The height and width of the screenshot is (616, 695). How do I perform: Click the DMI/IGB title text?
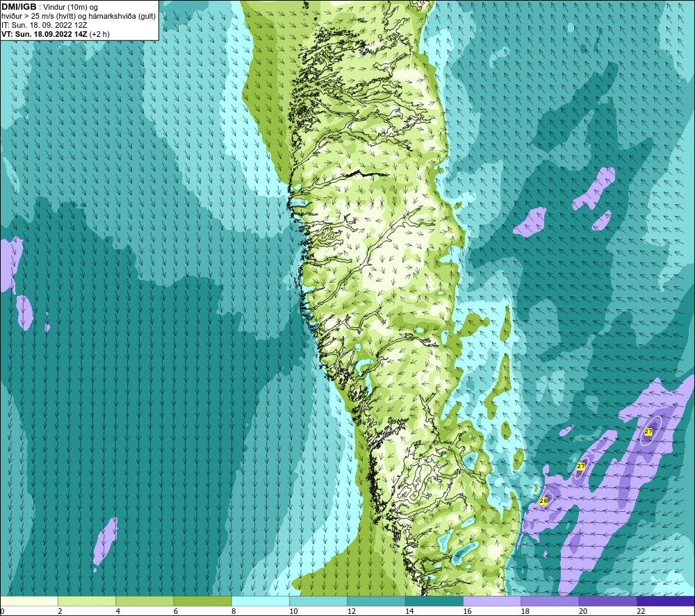[x=19, y=7]
